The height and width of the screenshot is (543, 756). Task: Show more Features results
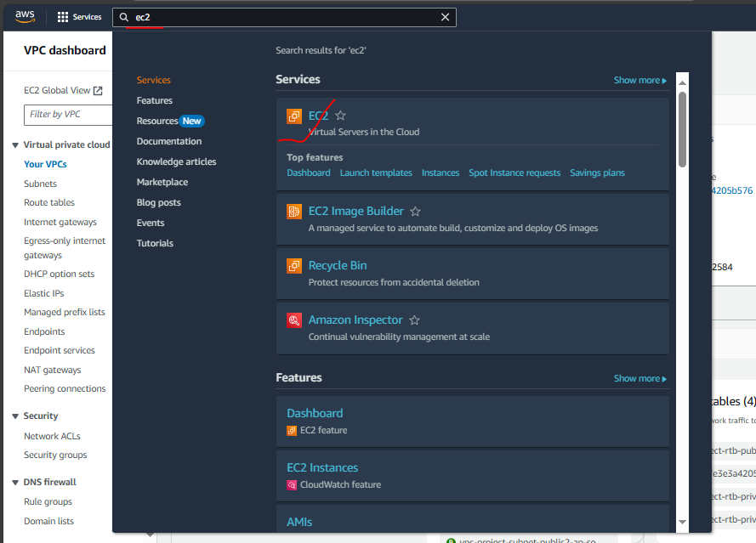click(x=639, y=379)
